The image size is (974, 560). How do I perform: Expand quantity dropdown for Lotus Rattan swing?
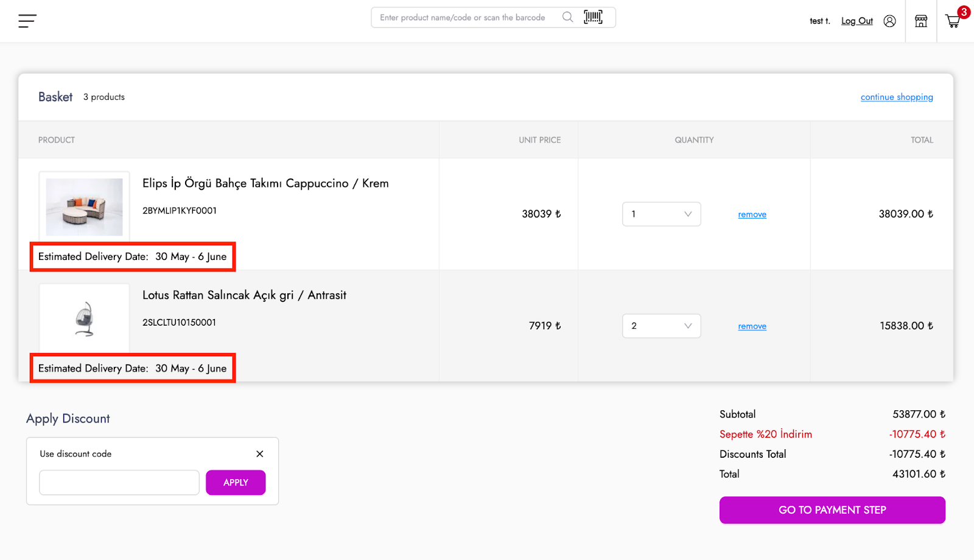tap(661, 326)
